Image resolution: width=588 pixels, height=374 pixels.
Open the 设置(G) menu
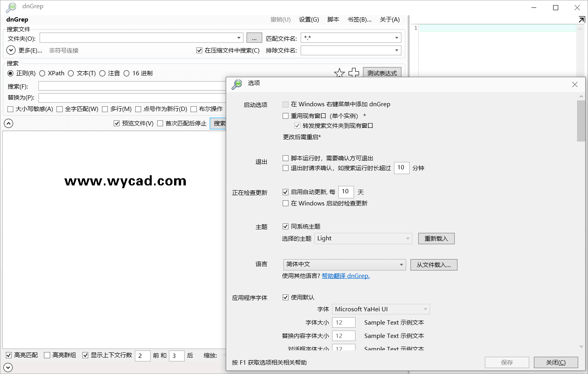[309, 19]
